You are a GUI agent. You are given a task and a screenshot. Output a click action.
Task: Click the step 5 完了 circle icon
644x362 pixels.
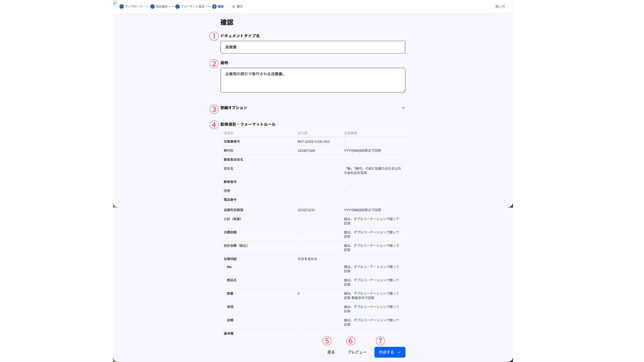click(x=233, y=7)
